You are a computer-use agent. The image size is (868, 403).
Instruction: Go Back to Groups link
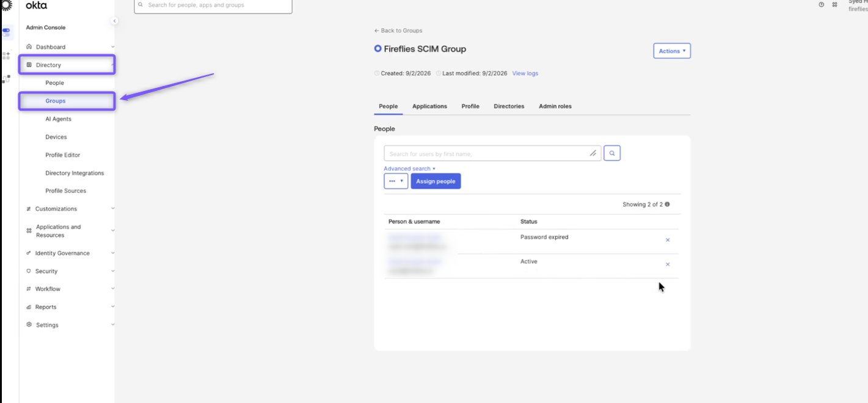pyautogui.click(x=398, y=31)
